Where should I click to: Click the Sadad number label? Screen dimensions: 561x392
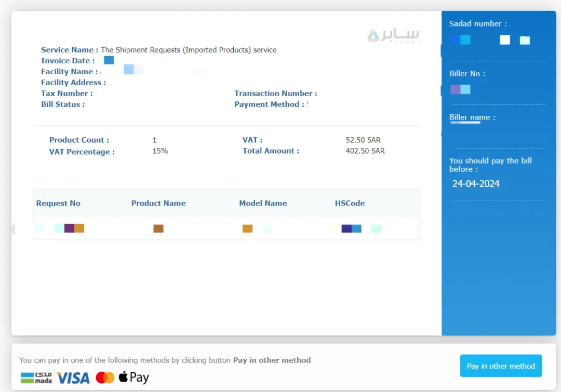point(478,23)
